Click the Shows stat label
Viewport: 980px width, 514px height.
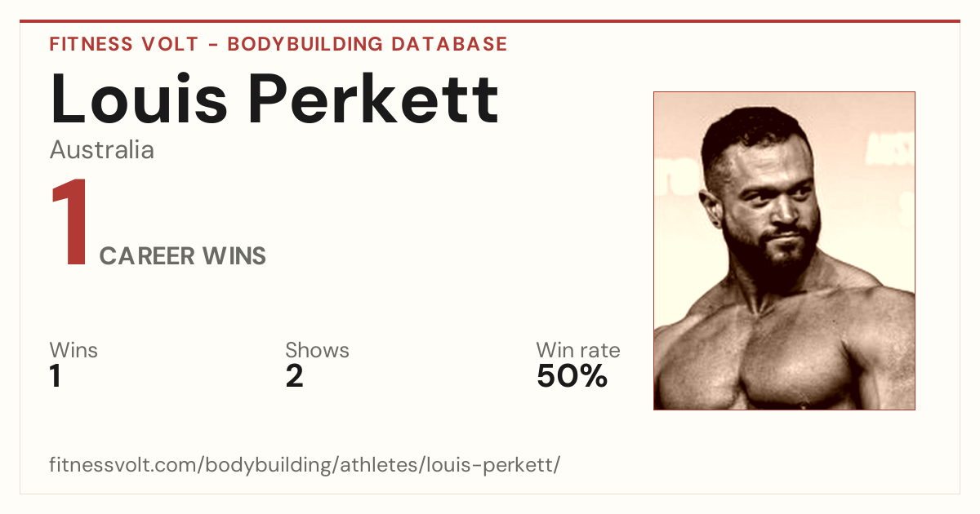click(x=317, y=351)
